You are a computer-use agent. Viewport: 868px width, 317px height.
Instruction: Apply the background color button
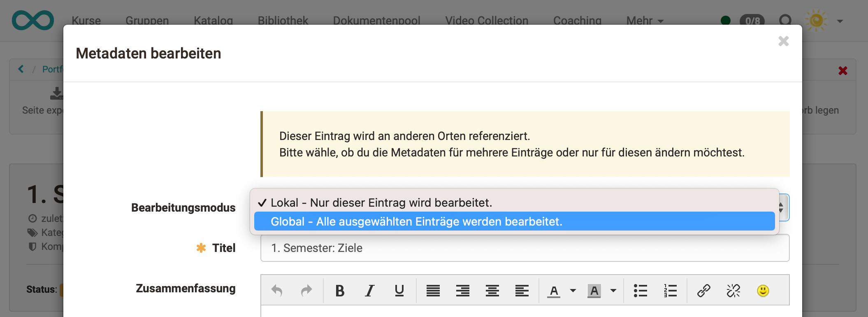click(x=594, y=291)
